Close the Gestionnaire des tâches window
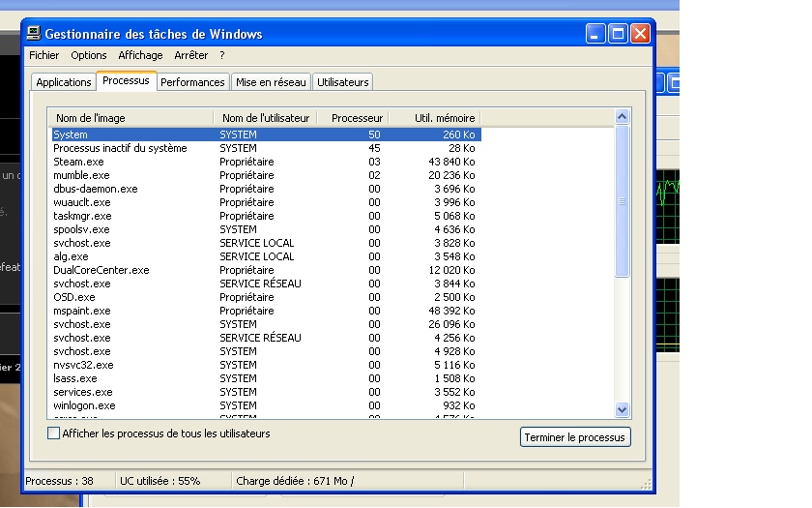 pyautogui.click(x=640, y=34)
